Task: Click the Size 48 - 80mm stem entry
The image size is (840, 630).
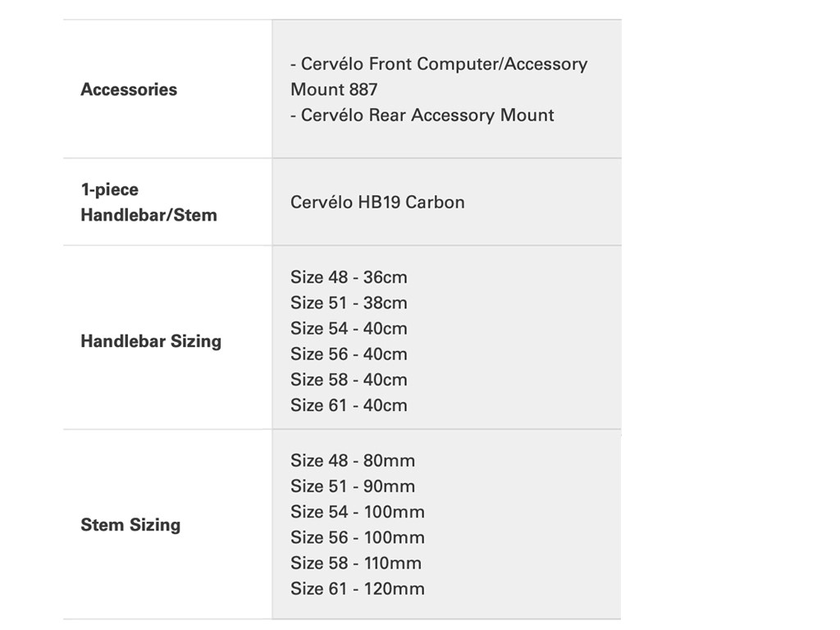Action: click(353, 460)
